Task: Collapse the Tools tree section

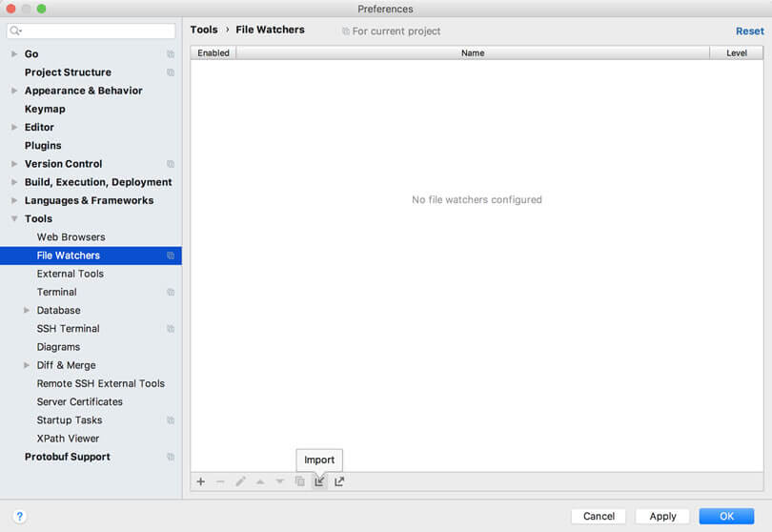Action: coord(14,219)
